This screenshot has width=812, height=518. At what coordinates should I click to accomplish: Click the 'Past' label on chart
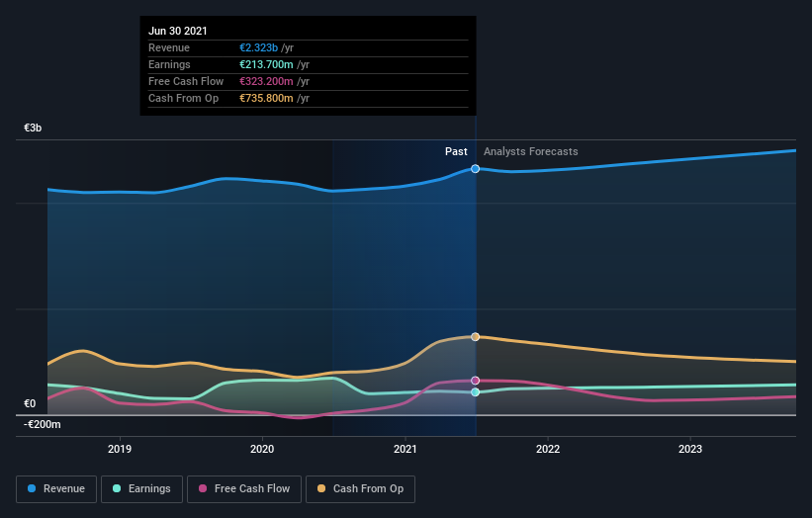[456, 151]
